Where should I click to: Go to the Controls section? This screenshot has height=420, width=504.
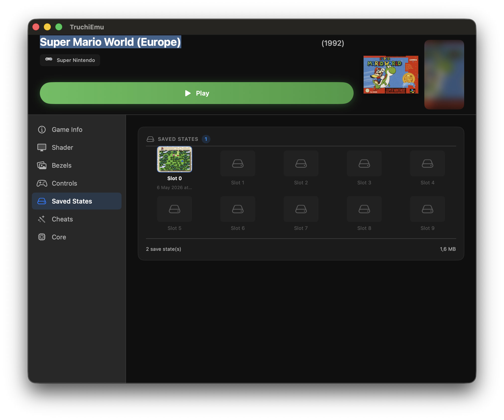77,183
